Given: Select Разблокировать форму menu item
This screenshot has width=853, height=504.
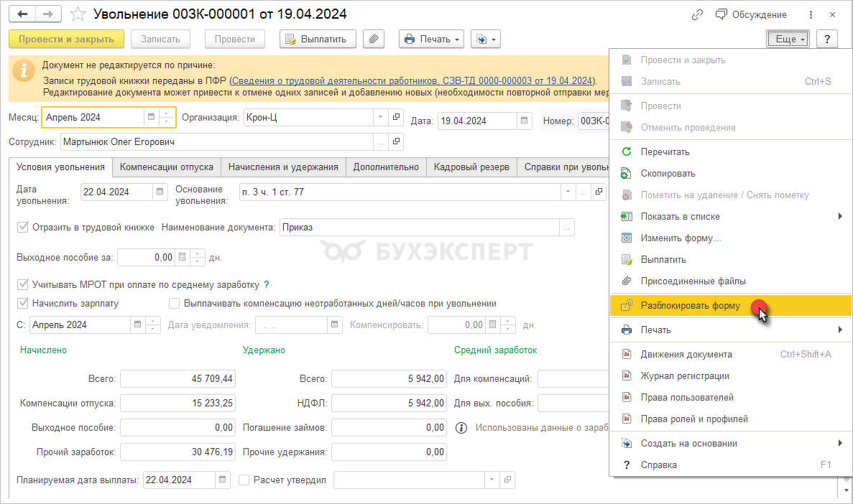Looking at the screenshot, I should (690, 305).
